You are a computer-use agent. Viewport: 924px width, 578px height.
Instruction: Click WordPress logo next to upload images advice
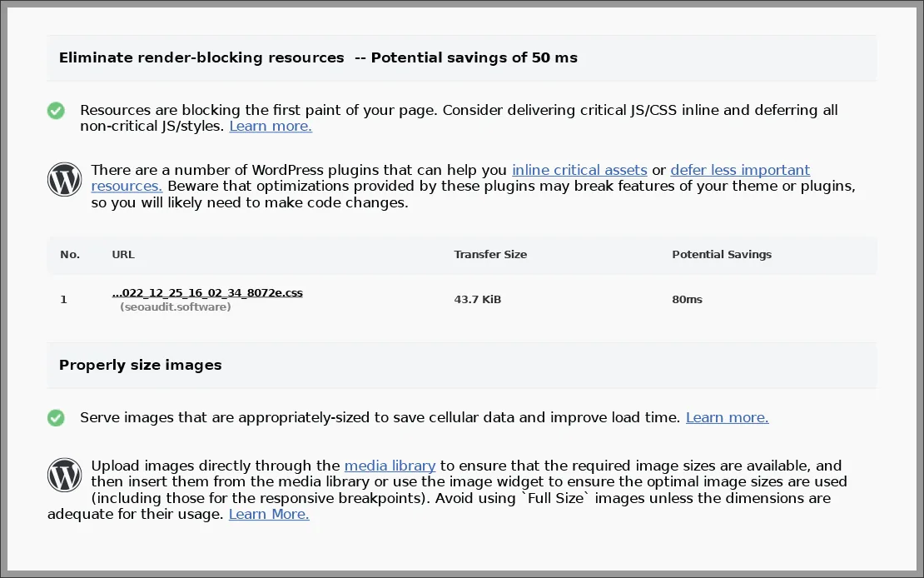point(65,475)
